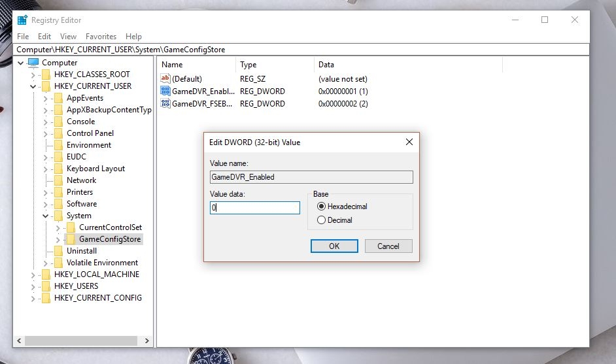Click the 0x00000001 (1) data cell
Screen dimensions: 616x364
343,91
